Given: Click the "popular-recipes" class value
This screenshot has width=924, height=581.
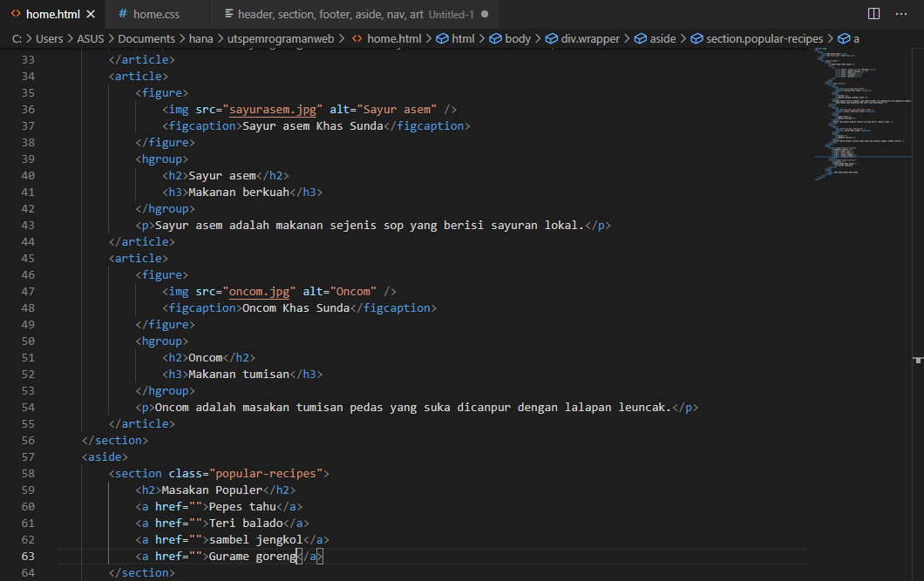Looking at the screenshot, I should pos(266,474).
